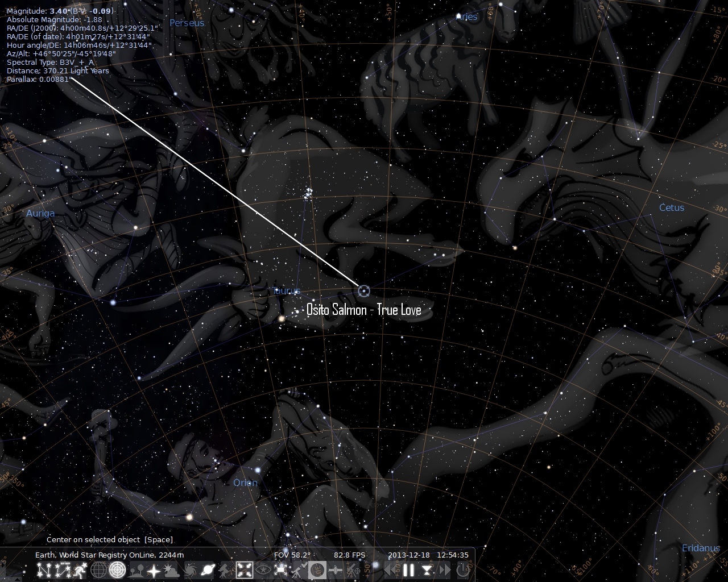This screenshot has height=582, width=728.
Task: Toggle nebulae galaxy icon
Action: click(189, 570)
